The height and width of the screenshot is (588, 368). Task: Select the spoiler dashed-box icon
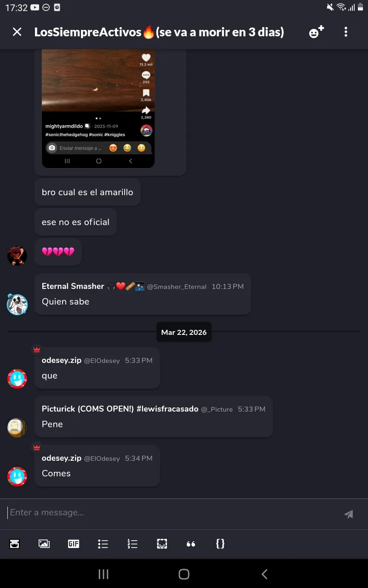click(162, 544)
